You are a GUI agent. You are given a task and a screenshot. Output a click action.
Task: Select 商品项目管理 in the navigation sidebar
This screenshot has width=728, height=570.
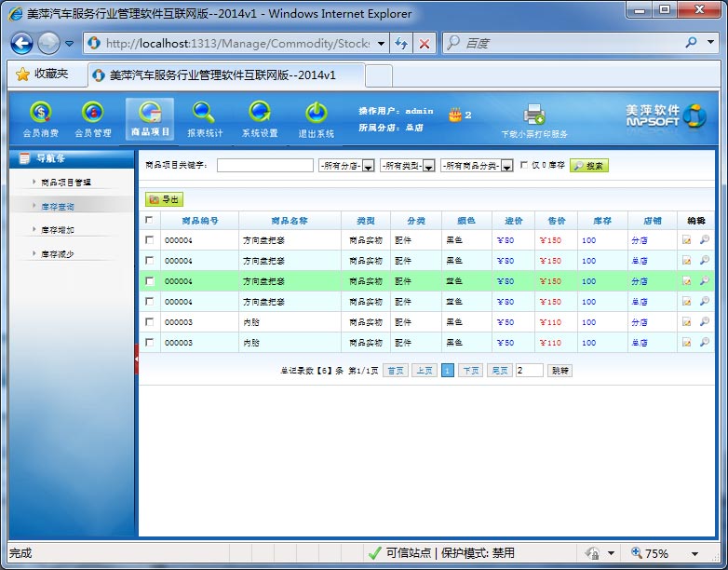pyautogui.click(x=66, y=183)
